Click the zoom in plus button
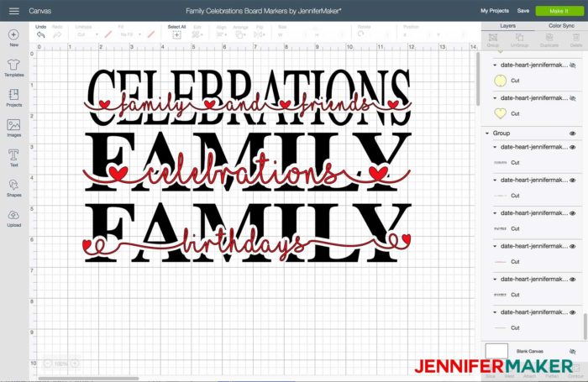The width and height of the screenshot is (588, 382). point(75,364)
